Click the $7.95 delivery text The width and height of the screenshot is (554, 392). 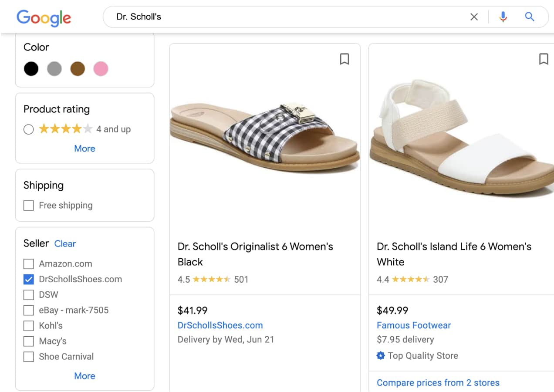pyautogui.click(x=405, y=340)
